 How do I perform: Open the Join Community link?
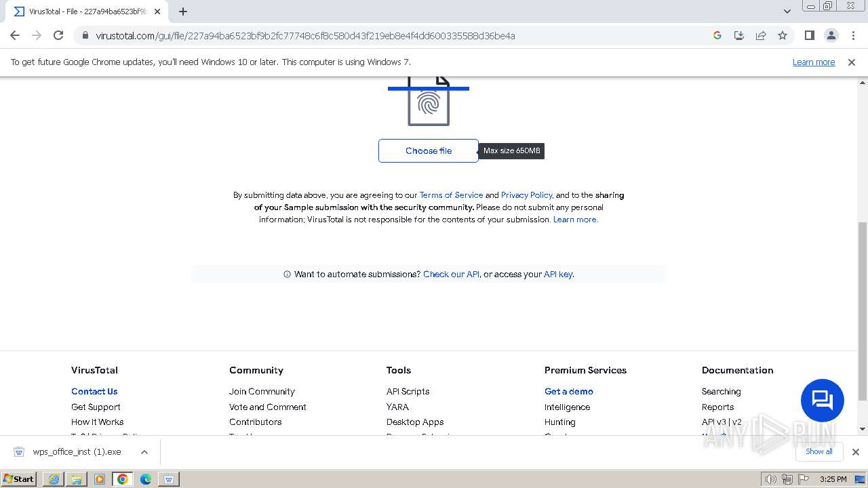point(262,392)
